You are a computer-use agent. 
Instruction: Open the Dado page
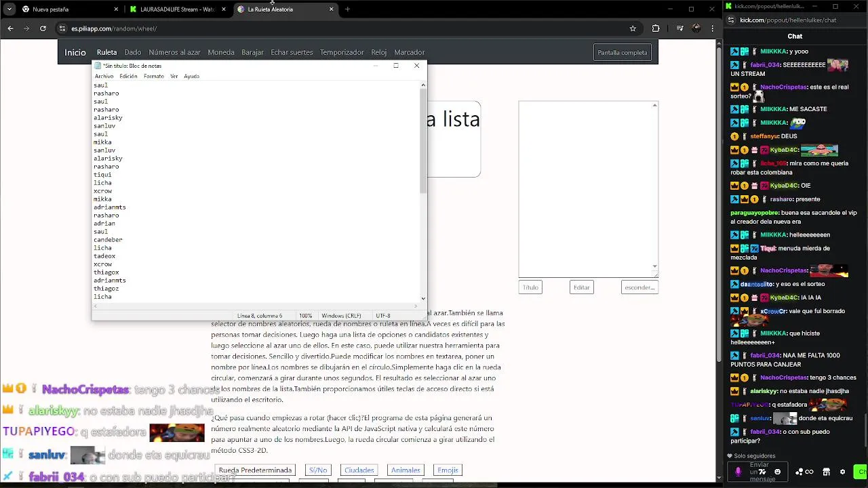coord(133,52)
